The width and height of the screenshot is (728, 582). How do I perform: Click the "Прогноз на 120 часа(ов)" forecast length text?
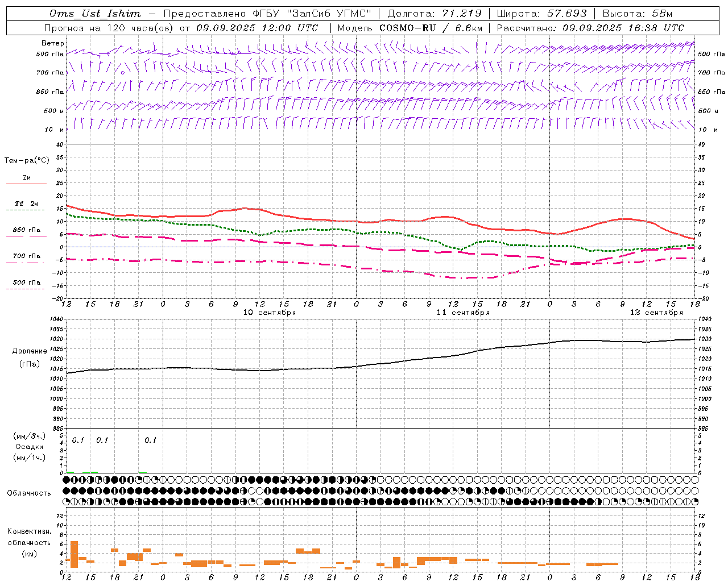pyautogui.click(x=109, y=28)
